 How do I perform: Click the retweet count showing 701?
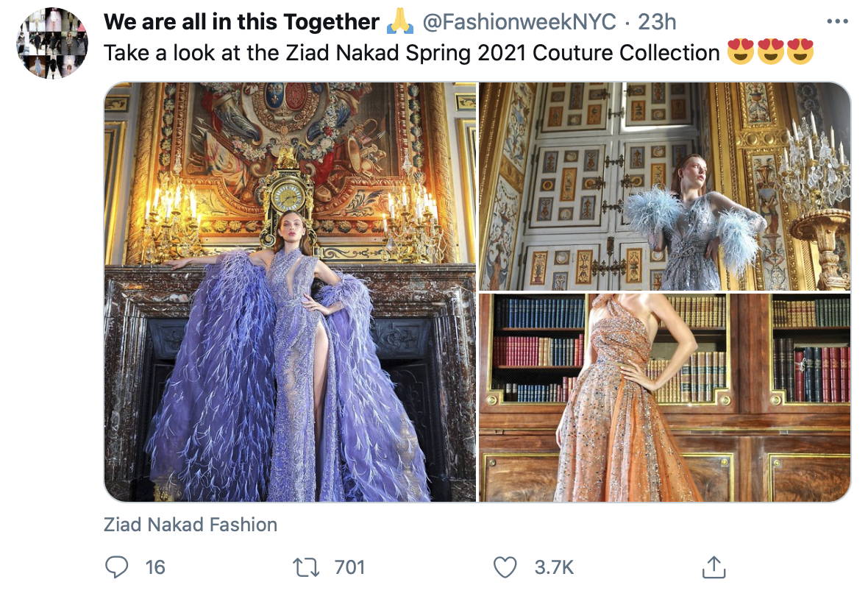pos(349,567)
